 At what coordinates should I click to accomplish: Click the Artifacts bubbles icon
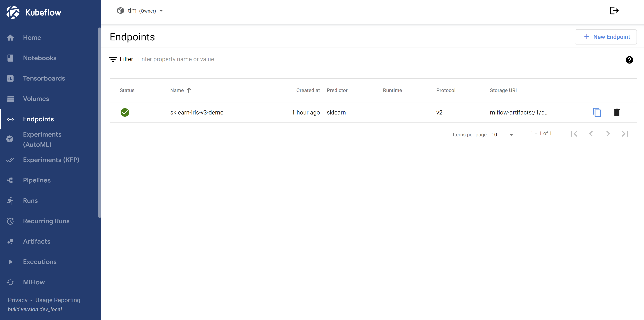tap(10, 241)
